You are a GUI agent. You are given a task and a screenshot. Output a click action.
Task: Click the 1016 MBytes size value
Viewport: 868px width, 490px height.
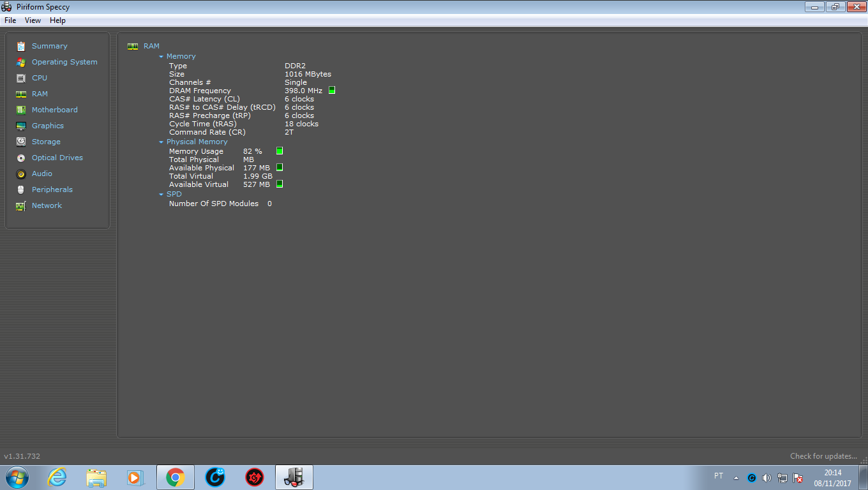(308, 74)
